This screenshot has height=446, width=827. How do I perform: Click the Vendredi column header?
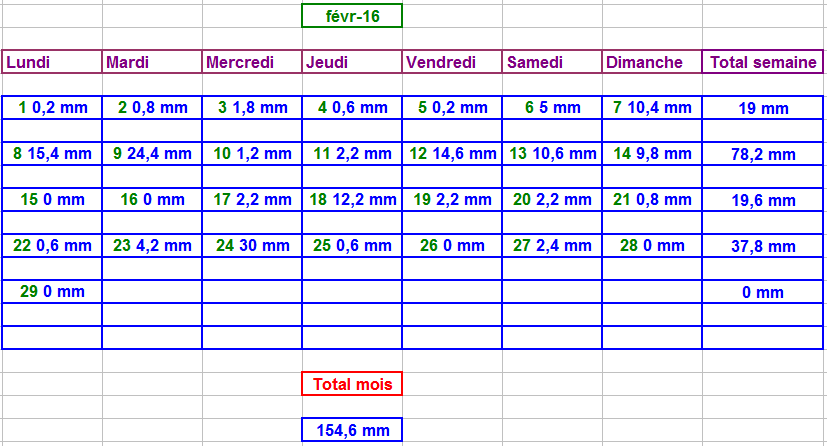click(x=452, y=62)
